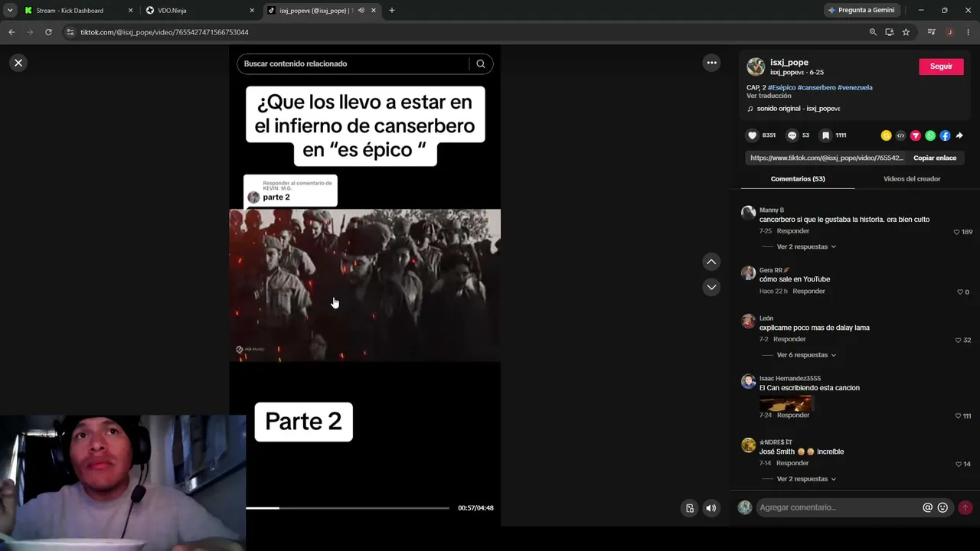The image size is (980, 551).
Task: Open the emoji picker in comment box
Action: [942, 507]
